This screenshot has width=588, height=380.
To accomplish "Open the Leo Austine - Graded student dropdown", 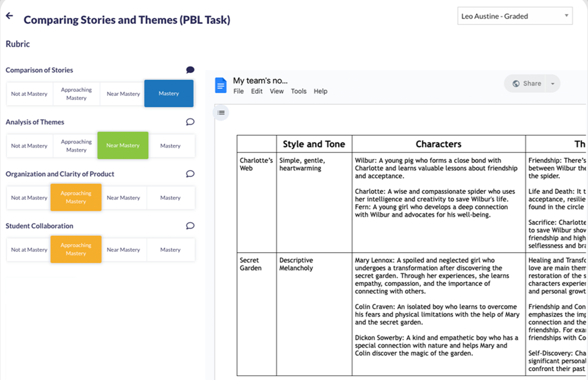I will [515, 16].
